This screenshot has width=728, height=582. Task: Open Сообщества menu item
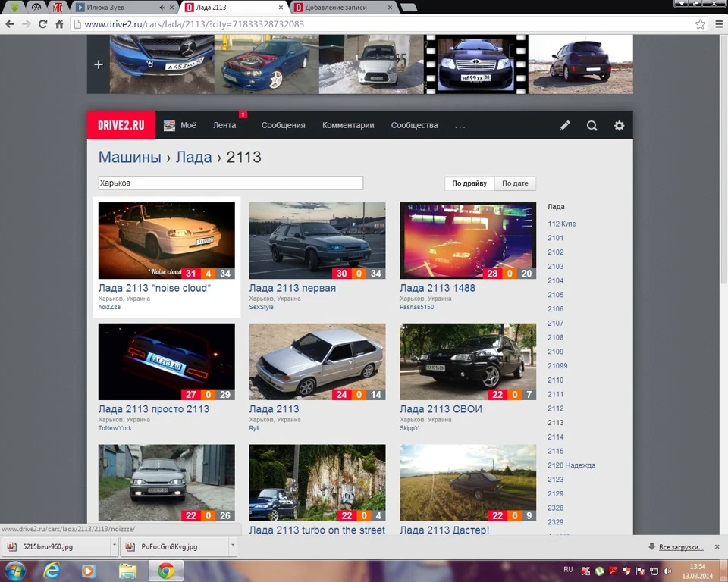click(415, 125)
